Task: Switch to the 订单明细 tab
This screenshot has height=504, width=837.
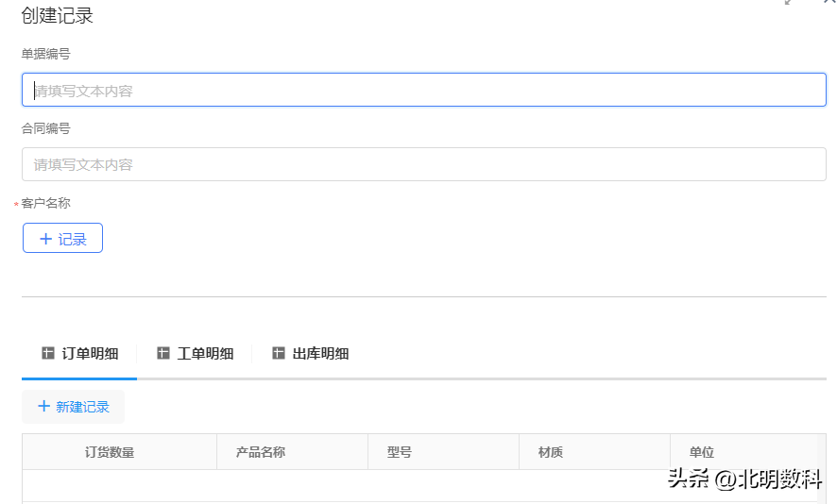Action: tap(90, 354)
